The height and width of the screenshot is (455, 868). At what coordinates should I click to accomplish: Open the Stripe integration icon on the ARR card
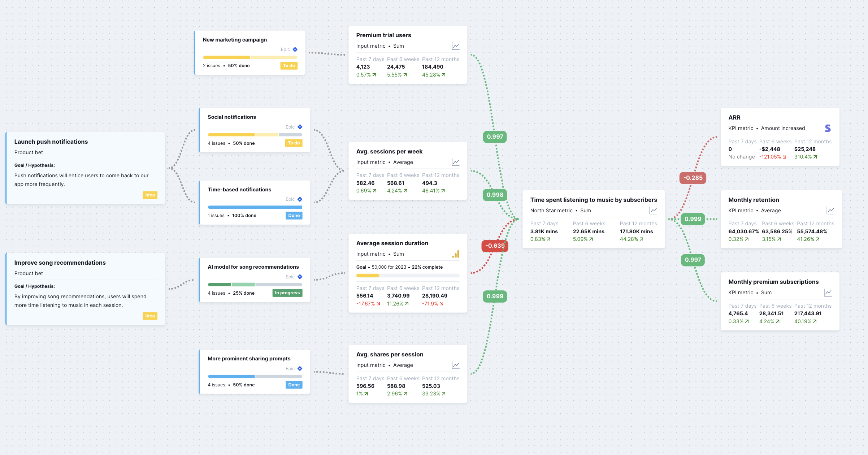click(828, 128)
